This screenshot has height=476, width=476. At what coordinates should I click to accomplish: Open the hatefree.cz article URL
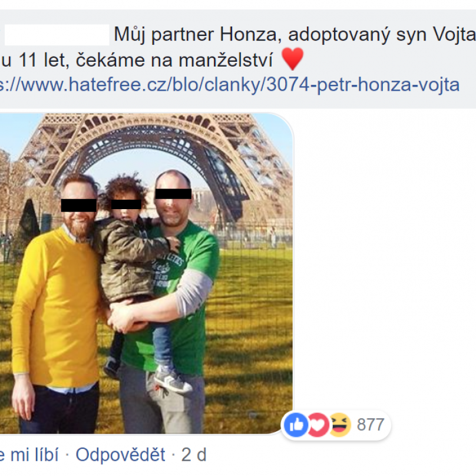click(230, 85)
